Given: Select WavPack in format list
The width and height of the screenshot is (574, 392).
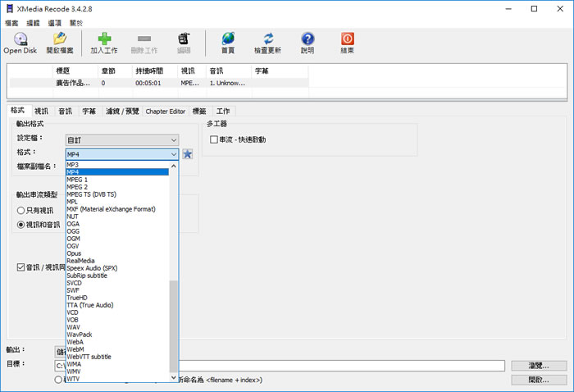Looking at the screenshot, I should point(117,335).
